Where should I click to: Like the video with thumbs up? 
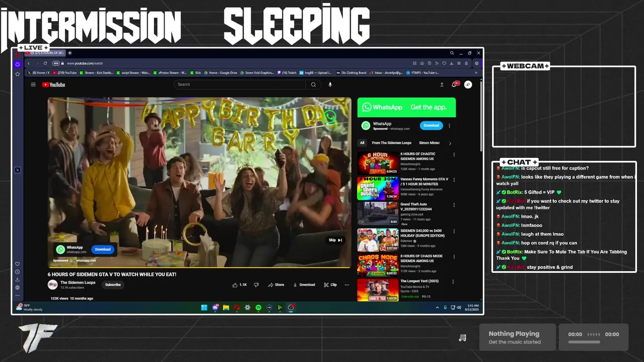tap(239, 285)
